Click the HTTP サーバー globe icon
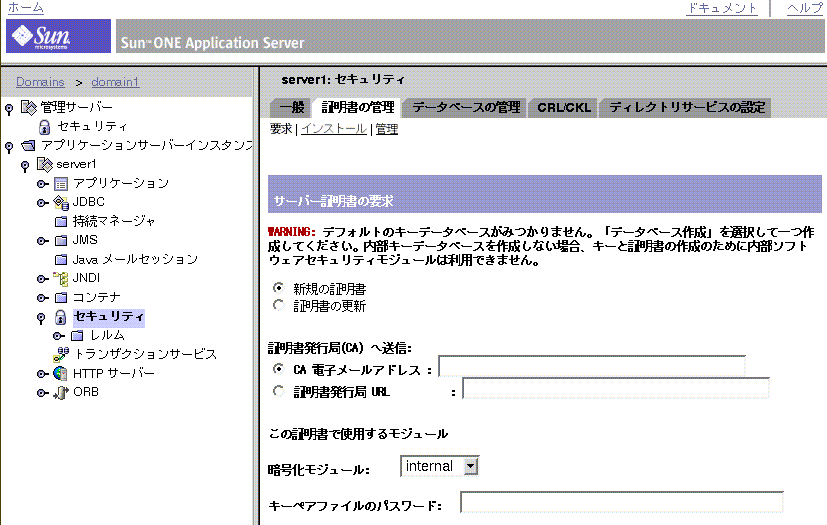827x525 pixels. pos(61,374)
